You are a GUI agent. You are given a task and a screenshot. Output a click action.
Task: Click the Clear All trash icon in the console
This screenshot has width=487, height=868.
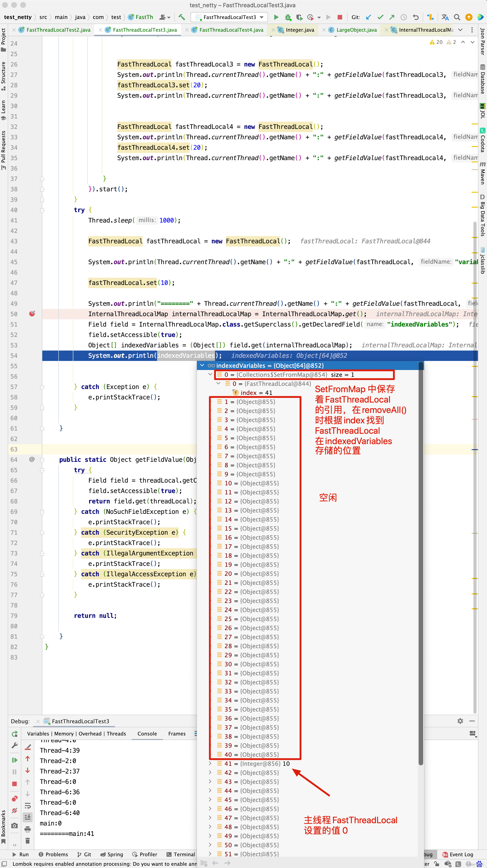[28, 841]
